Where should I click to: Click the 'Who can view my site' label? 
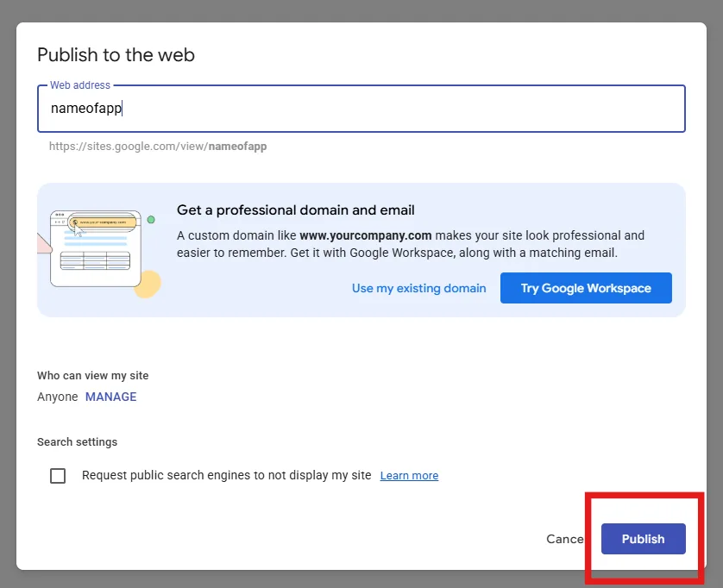tap(92, 376)
